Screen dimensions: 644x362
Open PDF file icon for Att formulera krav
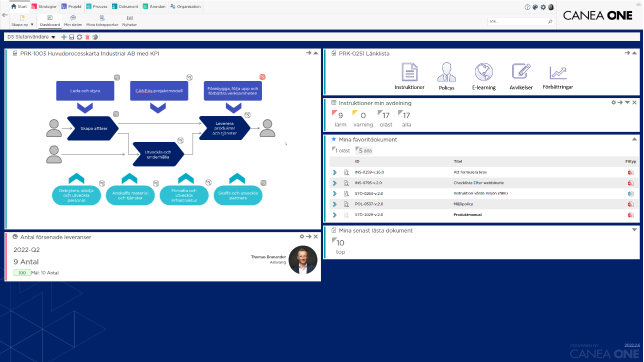click(630, 172)
